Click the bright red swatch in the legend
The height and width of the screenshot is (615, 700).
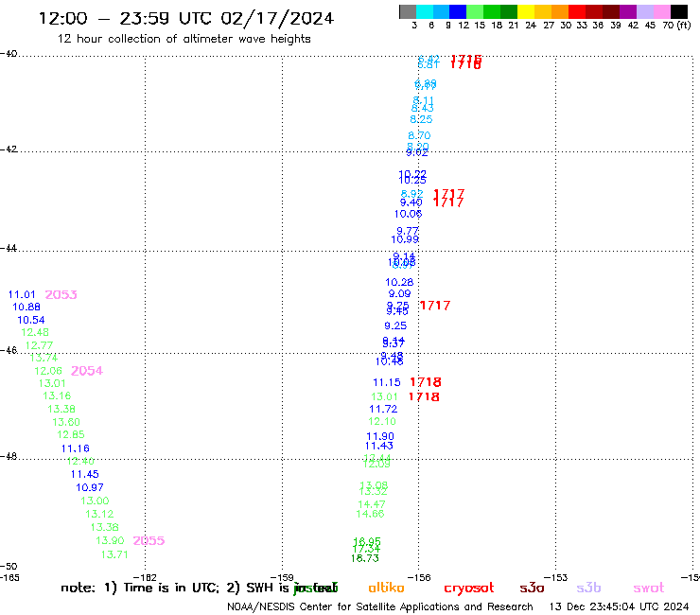(577, 11)
